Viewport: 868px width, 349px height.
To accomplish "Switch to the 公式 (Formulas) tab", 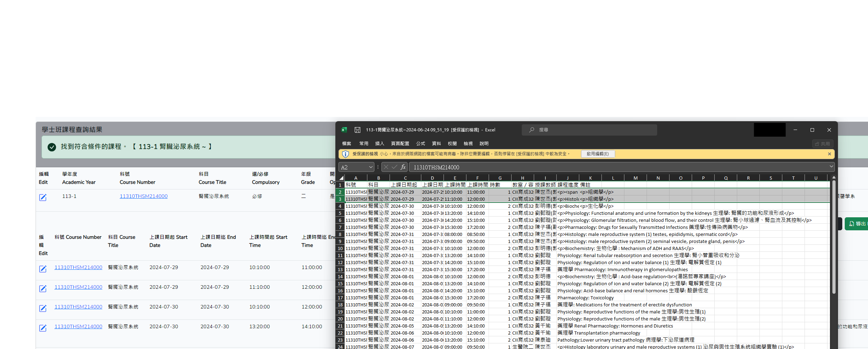I will pyautogui.click(x=420, y=144).
